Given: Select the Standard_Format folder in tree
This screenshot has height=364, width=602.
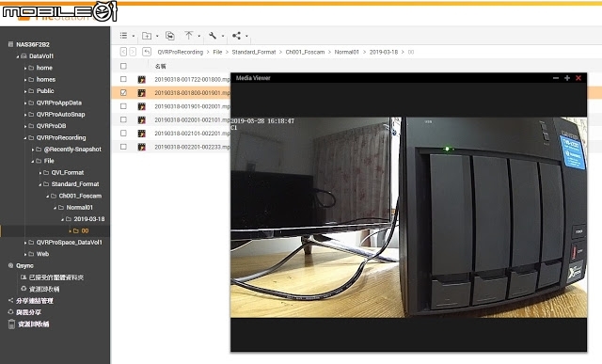Looking at the screenshot, I should click(x=75, y=184).
